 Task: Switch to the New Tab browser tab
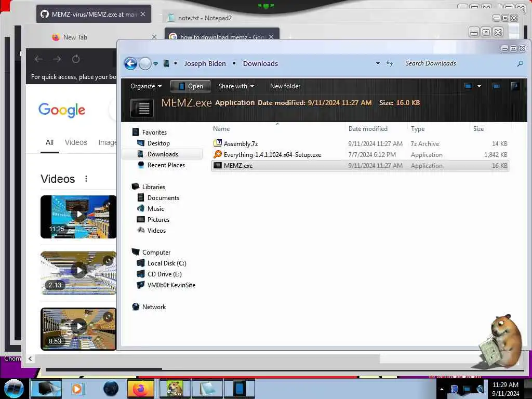tap(75, 37)
